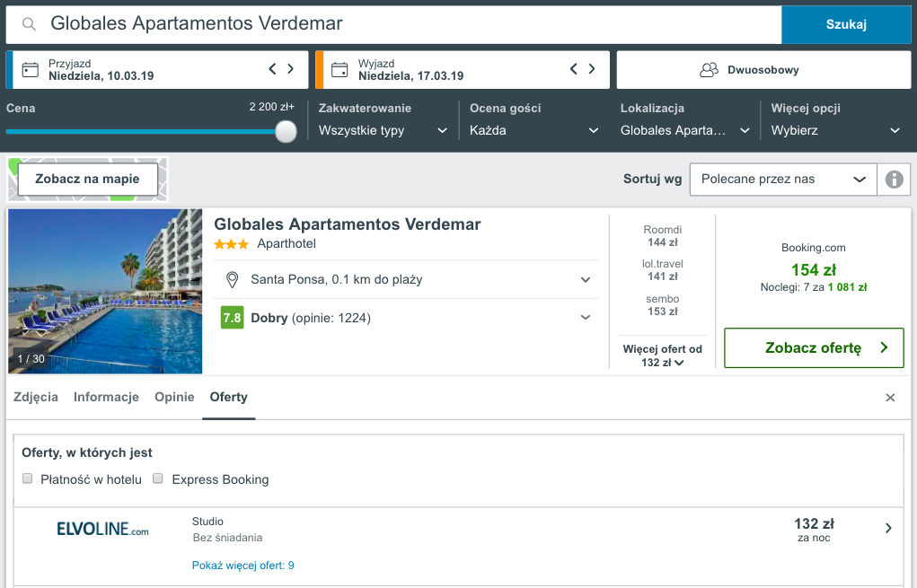Move check-out date to previous day
Screen dimensions: 917x588
click(x=574, y=69)
